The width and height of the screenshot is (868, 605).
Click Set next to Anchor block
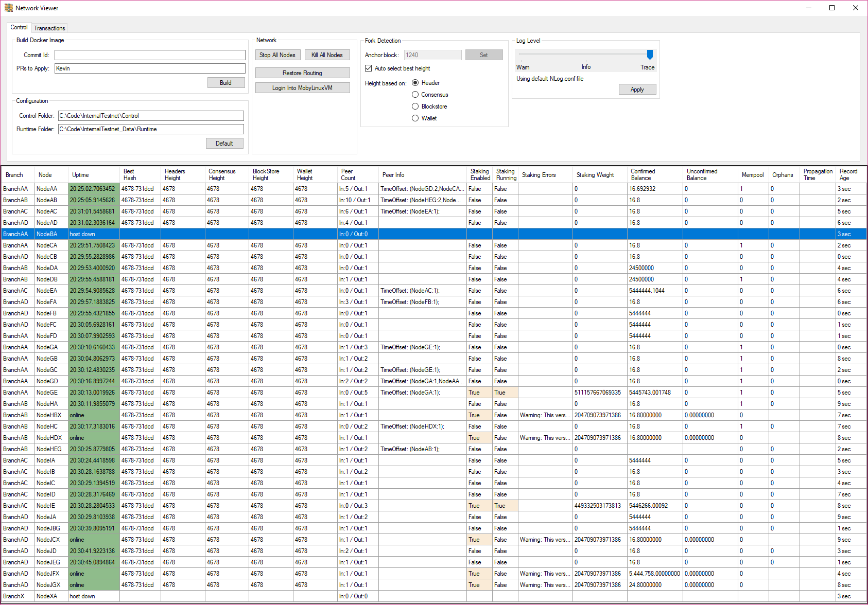click(483, 55)
